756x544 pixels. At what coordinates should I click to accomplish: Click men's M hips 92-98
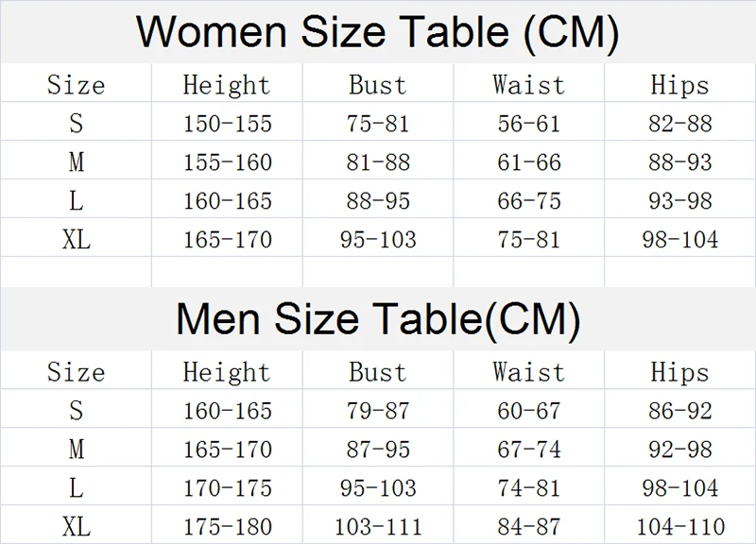pyautogui.click(x=679, y=449)
